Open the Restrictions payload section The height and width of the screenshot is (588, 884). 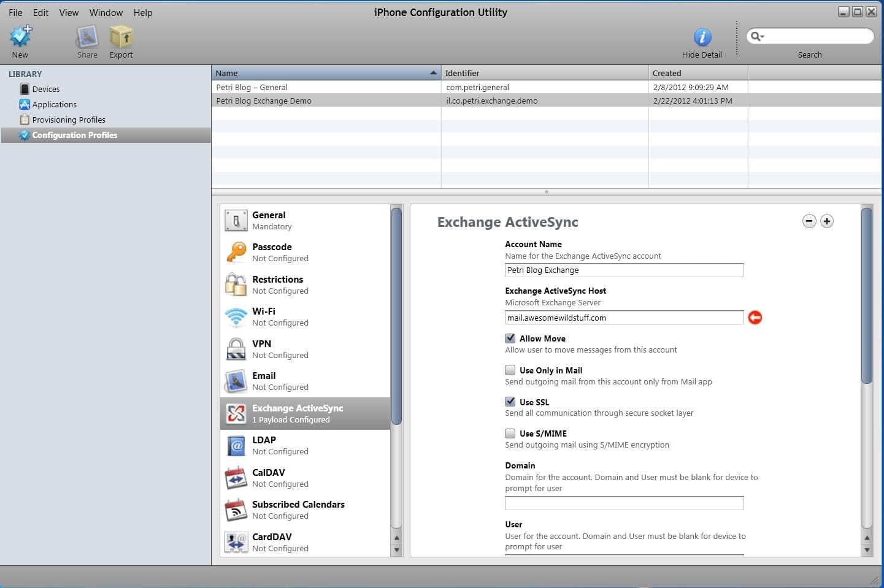pos(305,284)
